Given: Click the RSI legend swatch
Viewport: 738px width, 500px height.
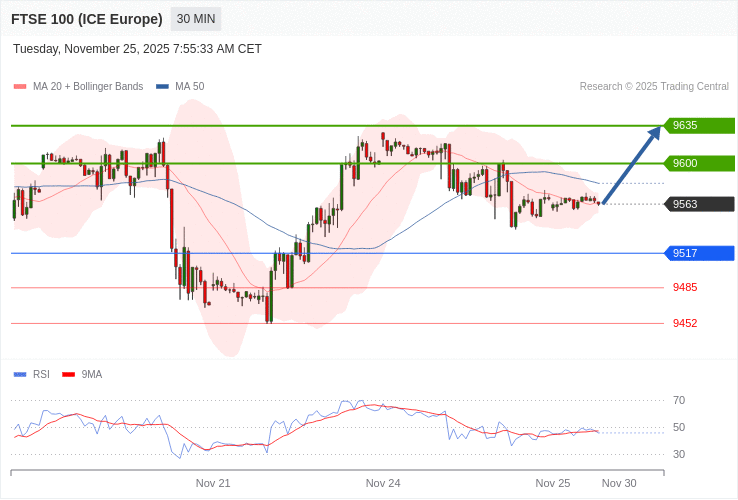Looking at the screenshot, I should 20,375.
